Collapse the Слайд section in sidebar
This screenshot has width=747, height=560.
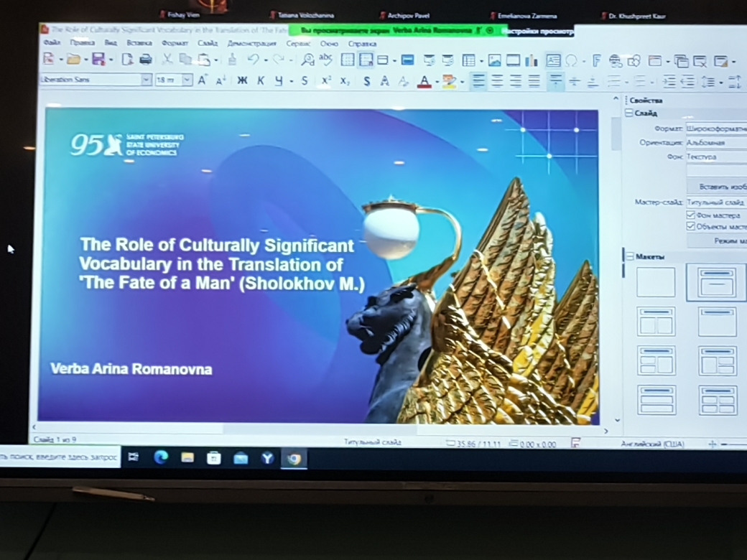[x=629, y=113]
